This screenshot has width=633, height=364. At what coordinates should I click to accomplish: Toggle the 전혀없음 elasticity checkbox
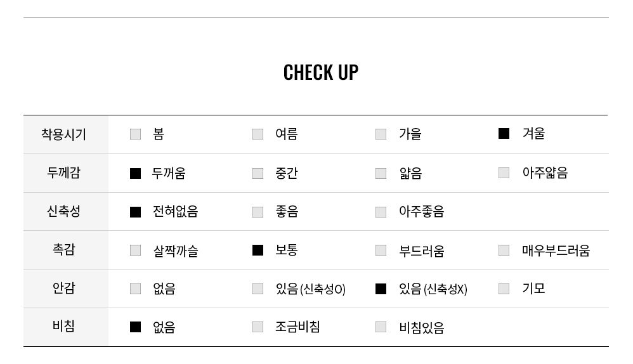click(x=135, y=212)
